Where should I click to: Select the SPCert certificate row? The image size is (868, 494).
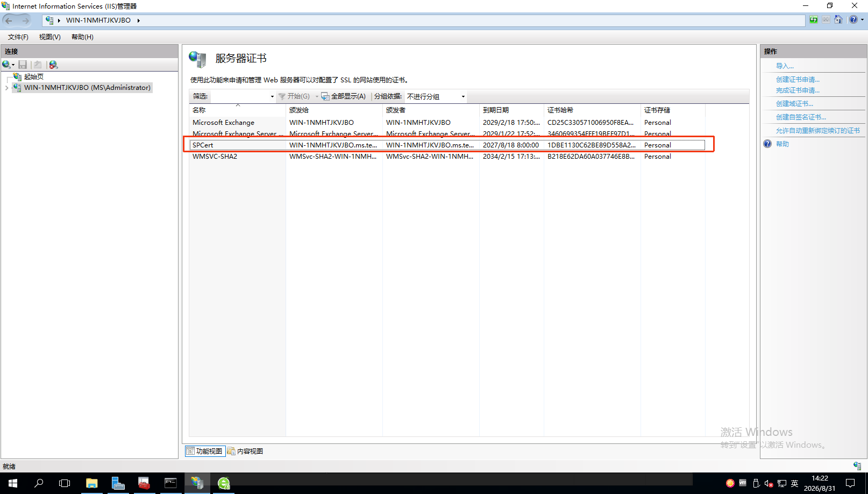(x=447, y=145)
